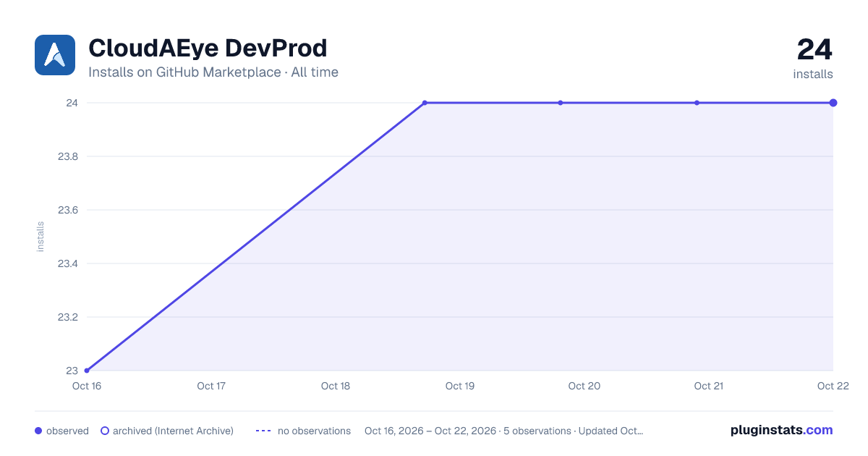Select the data point just before Oct 19

(x=425, y=103)
